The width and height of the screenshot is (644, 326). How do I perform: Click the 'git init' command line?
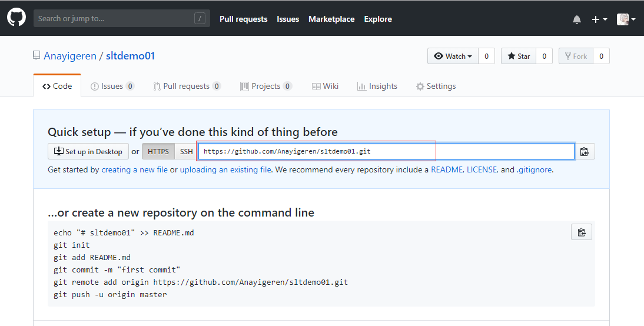point(71,245)
